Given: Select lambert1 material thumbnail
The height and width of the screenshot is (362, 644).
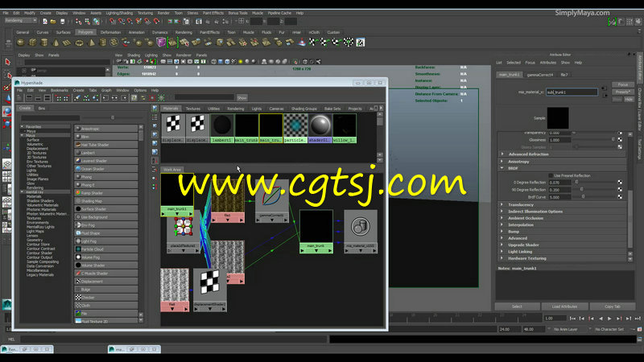Looking at the screenshot, I should click(222, 129).
